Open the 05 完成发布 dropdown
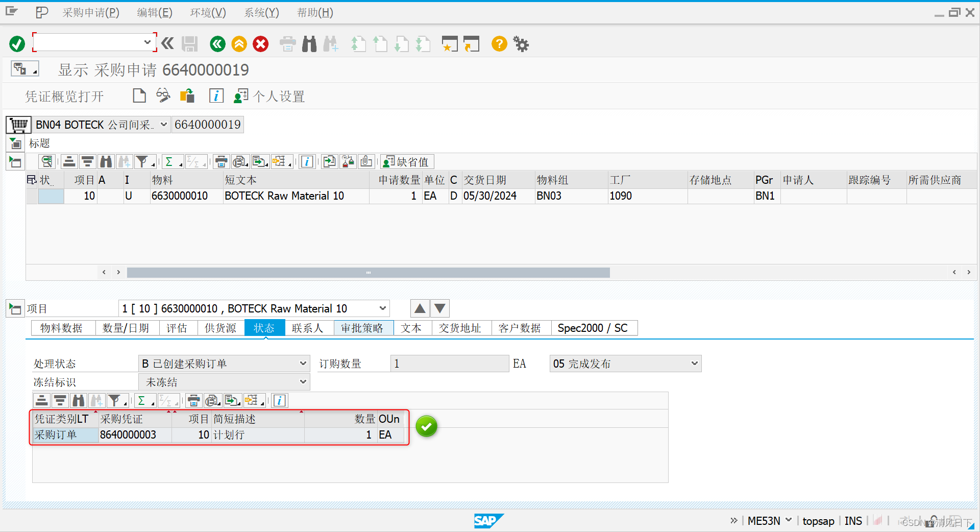 (x=694, y=364)
